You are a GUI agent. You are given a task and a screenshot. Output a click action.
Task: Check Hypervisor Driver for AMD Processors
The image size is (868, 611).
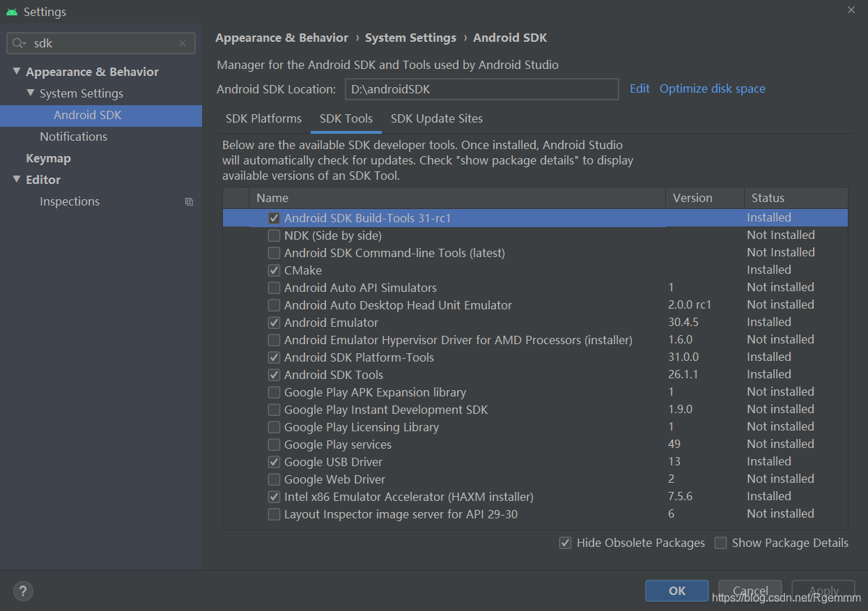point(274,340)
